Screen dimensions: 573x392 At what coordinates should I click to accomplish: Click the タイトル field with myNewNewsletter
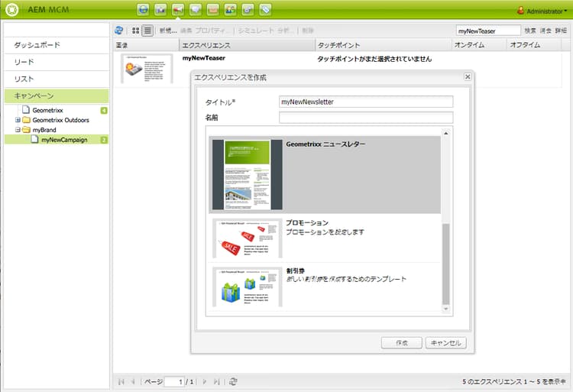click(366, 102)
